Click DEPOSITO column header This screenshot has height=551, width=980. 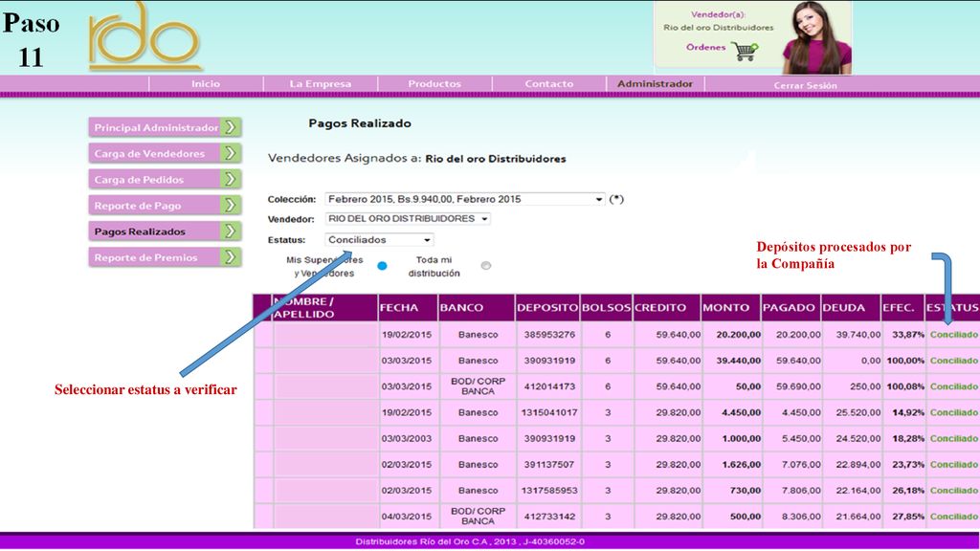tap(547, 308)
